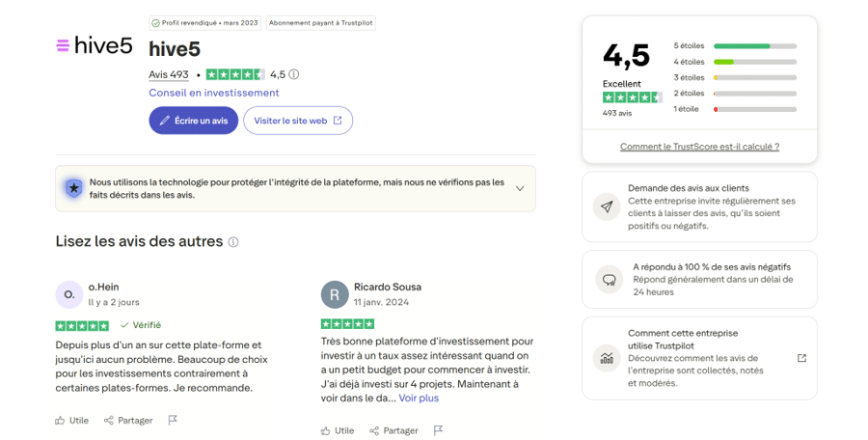Click the Ricardo Sousa reviewer name
Image resolution: width=868 pixels, height=440 pixels.
[388, 287]
